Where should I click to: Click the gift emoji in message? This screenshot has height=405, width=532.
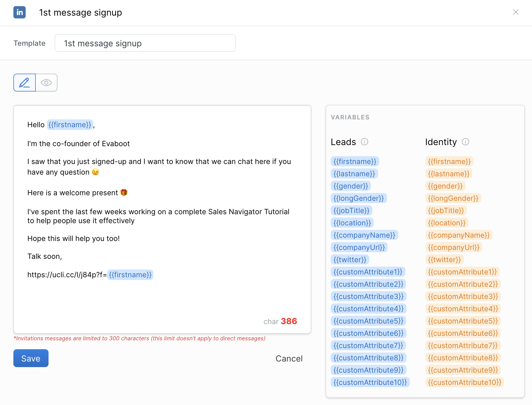pyautogui.click(x=124, y=192)
